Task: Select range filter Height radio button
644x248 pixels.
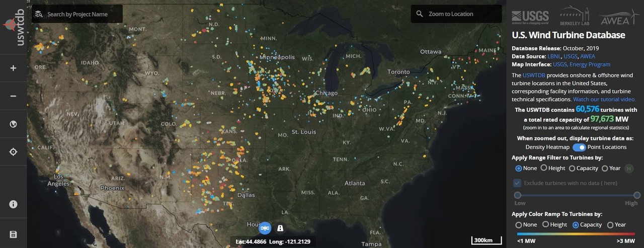Action: (543, 169)
